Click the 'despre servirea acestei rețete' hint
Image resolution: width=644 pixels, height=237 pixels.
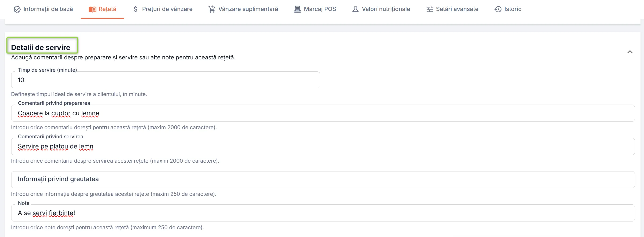pyautogui.click(x=115, y=161)
